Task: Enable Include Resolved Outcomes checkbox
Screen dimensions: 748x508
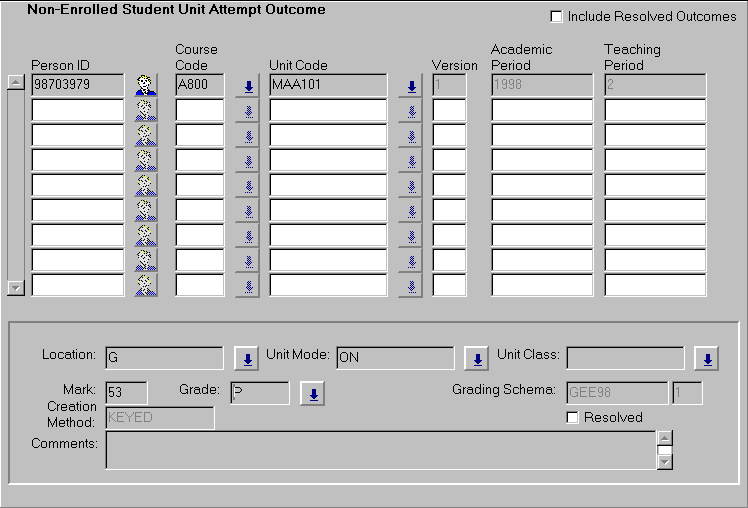Action: click(x=556, y=17)
